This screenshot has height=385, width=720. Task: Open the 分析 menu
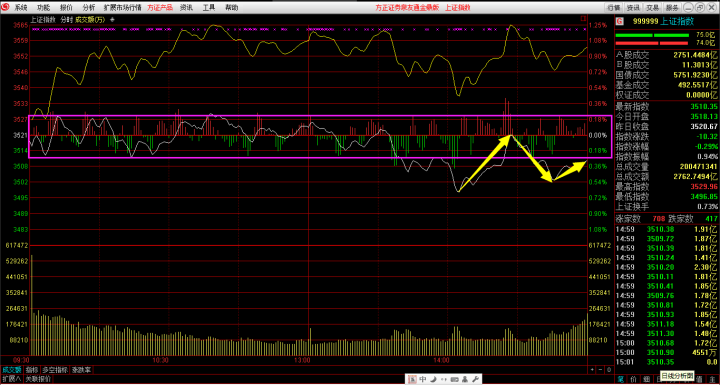tap(89, 8)
